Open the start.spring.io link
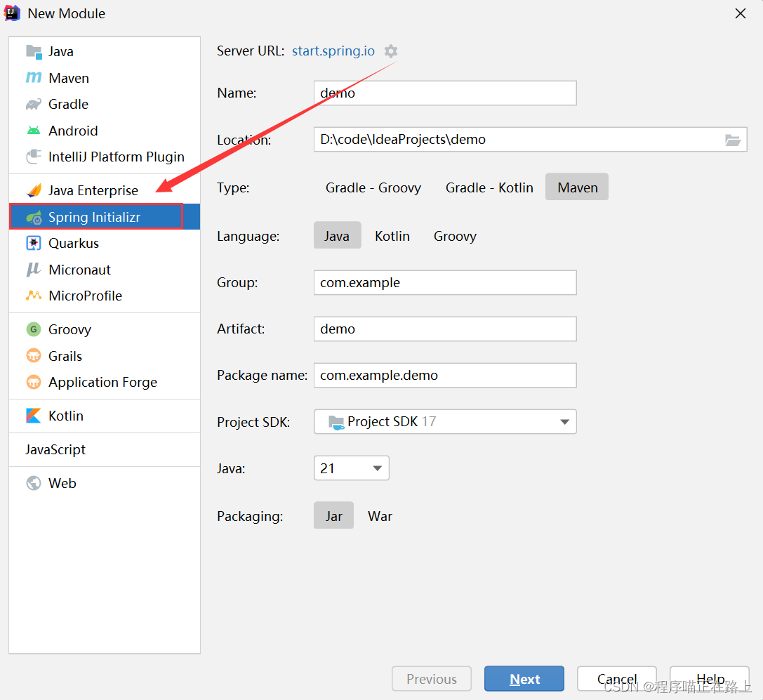The height and width of the screenshot is (700, 763). (x=333, y=51)
